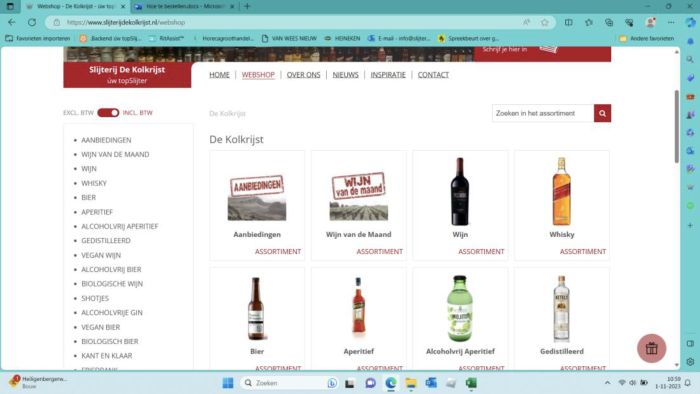The height and width of the screenshot is (394, 700).
Task: Add page to favorites star icon
Action: coord(545,22)
